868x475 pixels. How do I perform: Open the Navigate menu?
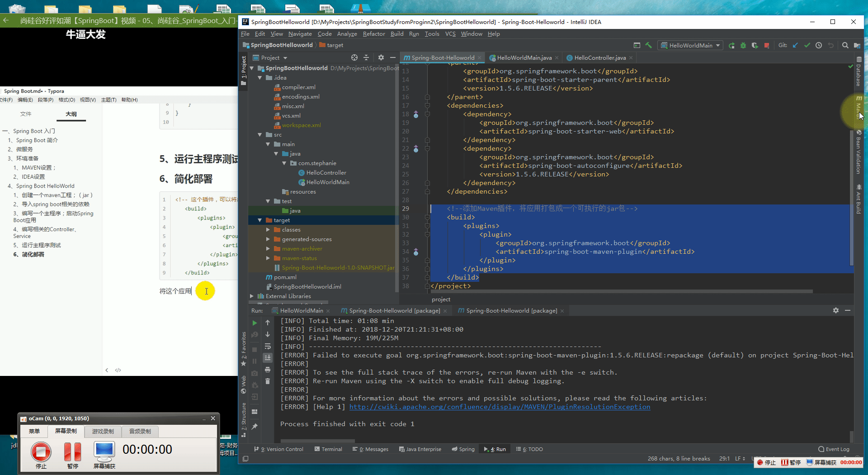pos(300,34)
